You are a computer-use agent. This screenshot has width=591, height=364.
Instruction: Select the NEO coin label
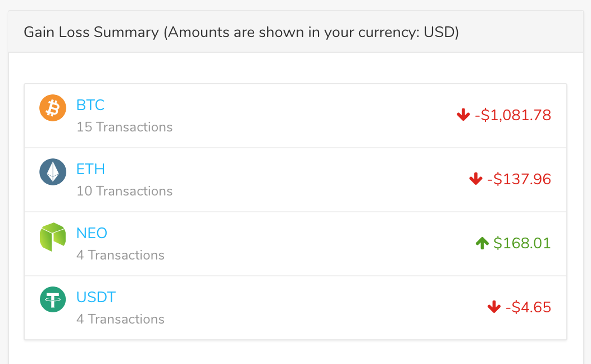(x=92, y=233)
